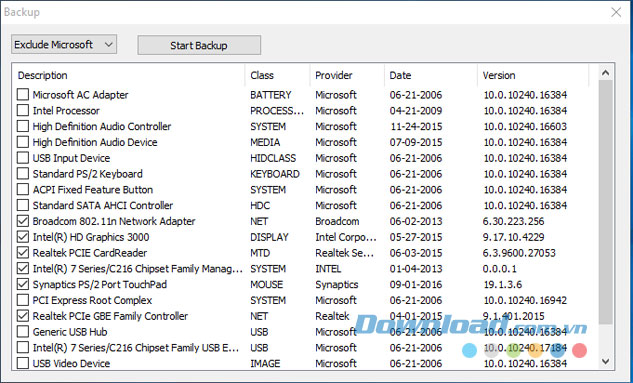This screenshot has height=383, width=633.
Task: Click the date 04-21-2009
Action: pyautogui.click(x=416, y=111)
